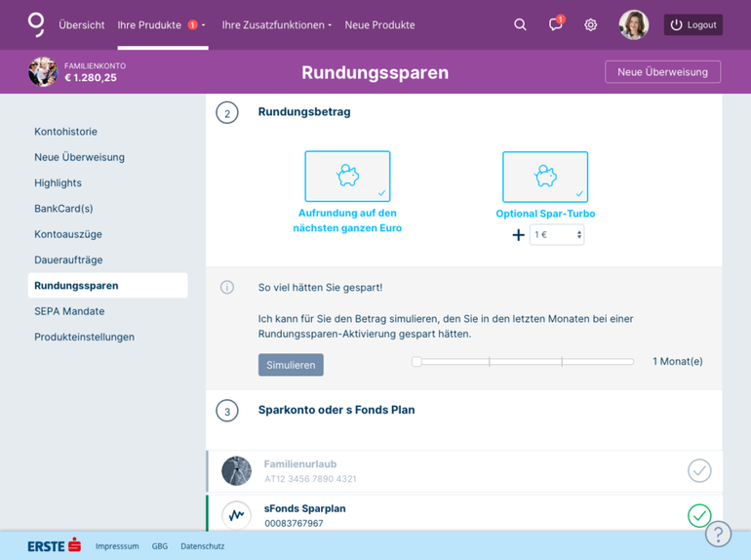Click the 'sFonds Sparplan' name
This screenshot has height=560, width=751.
(305, 508)
